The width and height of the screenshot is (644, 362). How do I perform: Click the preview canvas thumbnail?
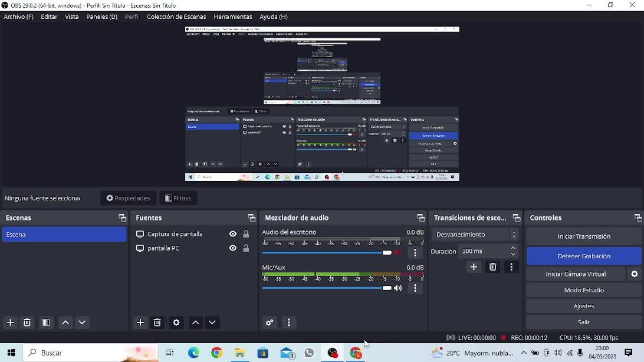point(322,104)
